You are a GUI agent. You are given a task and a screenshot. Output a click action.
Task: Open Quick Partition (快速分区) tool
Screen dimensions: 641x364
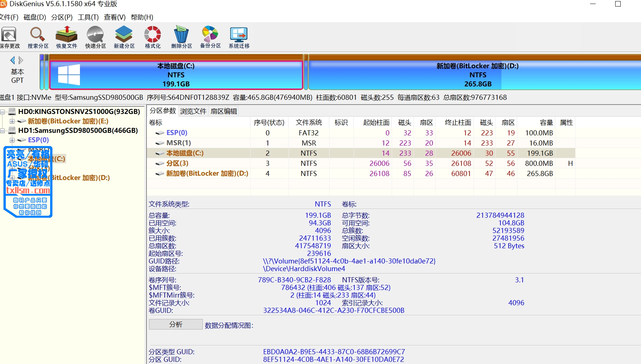pyautogui.click(x=96, y=37)
